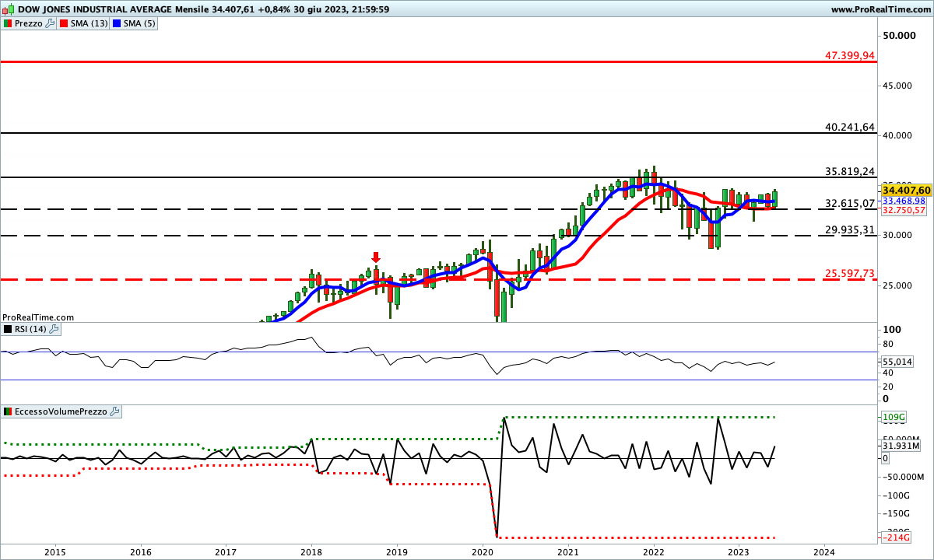The width and height of the screenshot is (934, 560).
Task: Select the SMA (13) legend label
Action: [x=90, y=23]
